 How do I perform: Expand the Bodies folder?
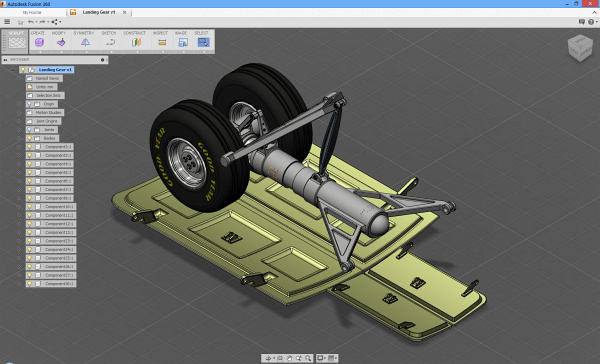click(x=19, y=138)
